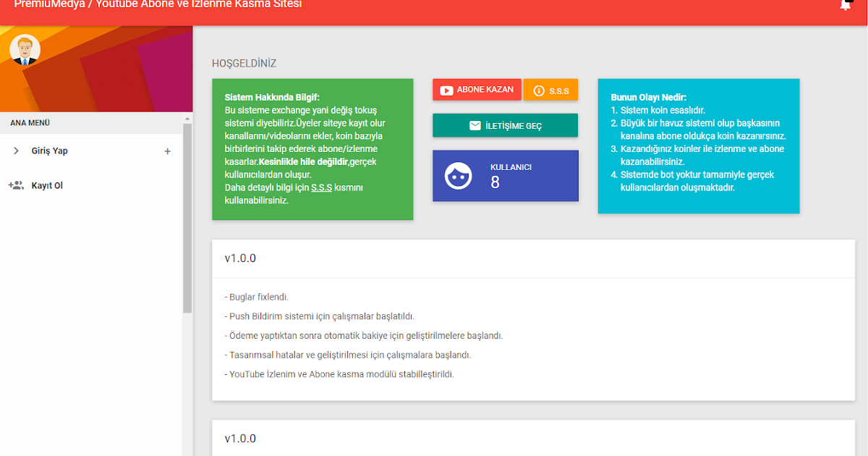Click the 'Ödeme yaptıktan sonra' changelog line

coord(364,336)
